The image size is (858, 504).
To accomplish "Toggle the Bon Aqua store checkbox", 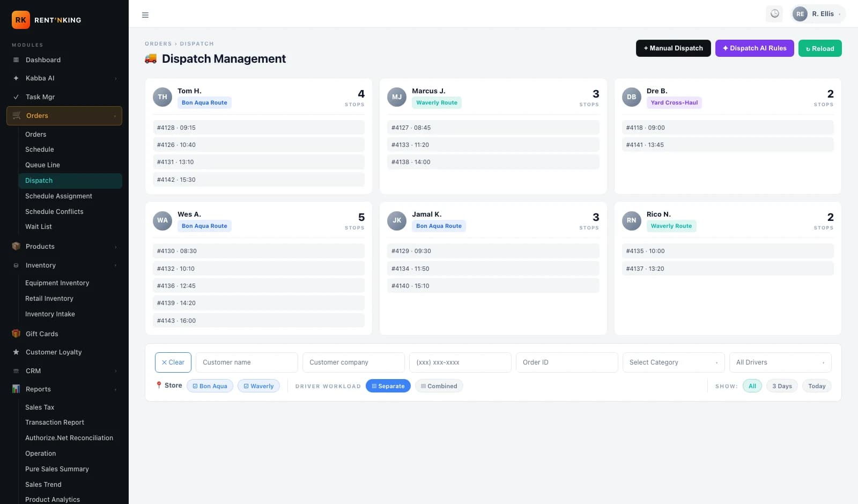I will [x=210, y=386].
